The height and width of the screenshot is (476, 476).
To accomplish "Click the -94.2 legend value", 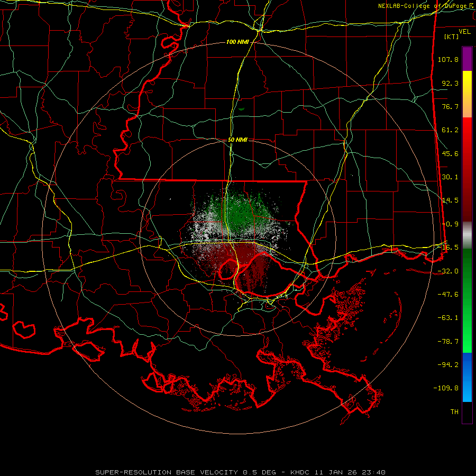I will click(448, 365).
